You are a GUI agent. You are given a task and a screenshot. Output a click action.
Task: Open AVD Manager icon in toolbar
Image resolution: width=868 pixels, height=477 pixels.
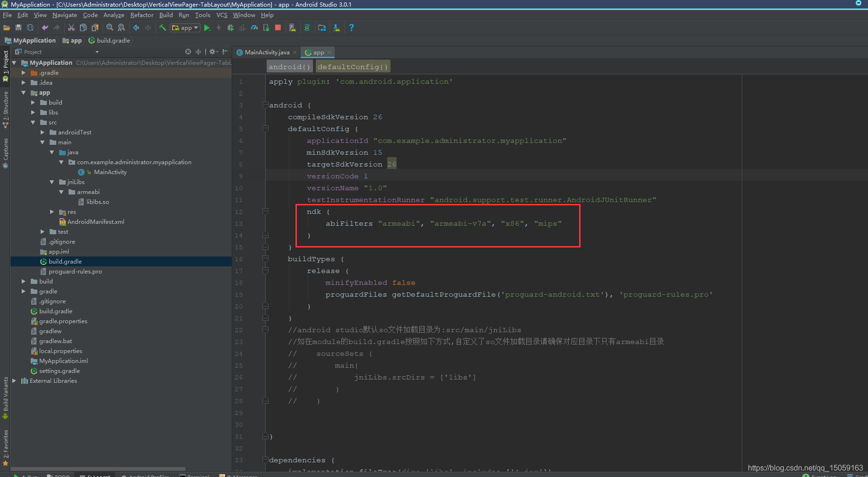coord(293,28)
